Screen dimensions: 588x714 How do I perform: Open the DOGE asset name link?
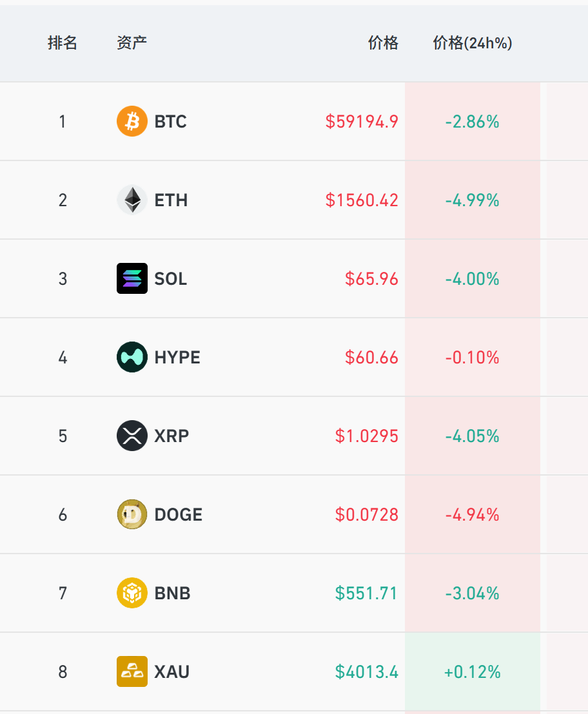click(178, 514)
